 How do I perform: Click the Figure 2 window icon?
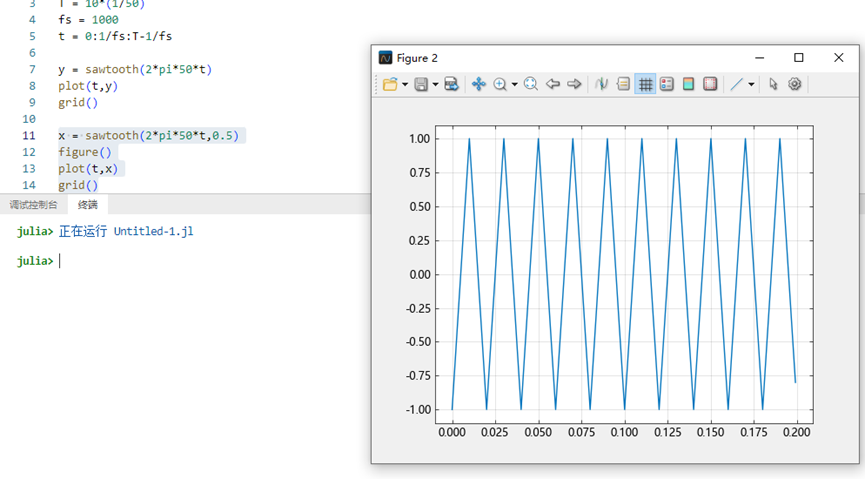(x=386, y=58)
